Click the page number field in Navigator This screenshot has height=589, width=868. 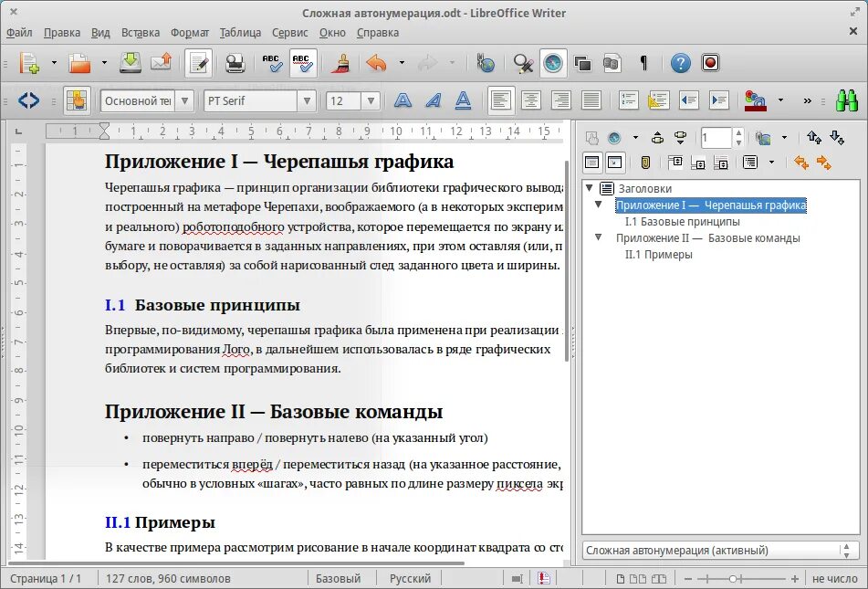click(x=715, y=137)
